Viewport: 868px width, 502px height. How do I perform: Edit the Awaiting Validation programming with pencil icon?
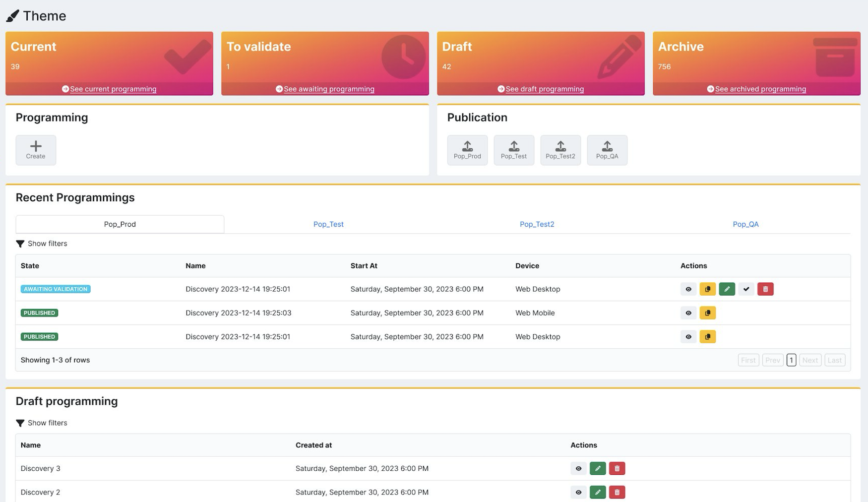[x=727, y=289]
